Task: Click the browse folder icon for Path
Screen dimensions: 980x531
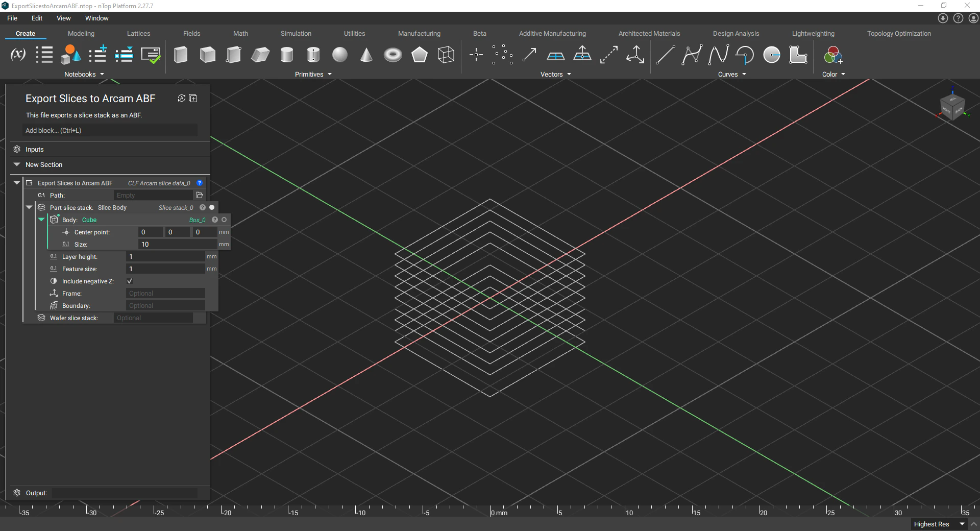Action: [200, 195]
